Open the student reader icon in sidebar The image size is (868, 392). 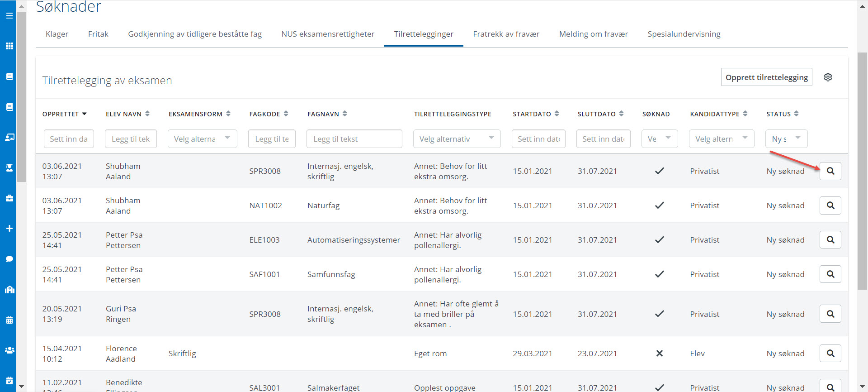tap(9, 167)
